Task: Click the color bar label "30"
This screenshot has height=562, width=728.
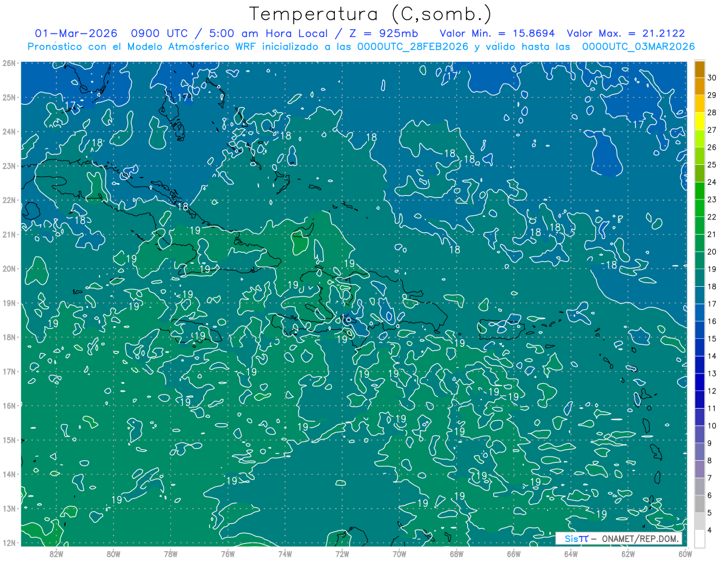Action: tap(712, 78)
